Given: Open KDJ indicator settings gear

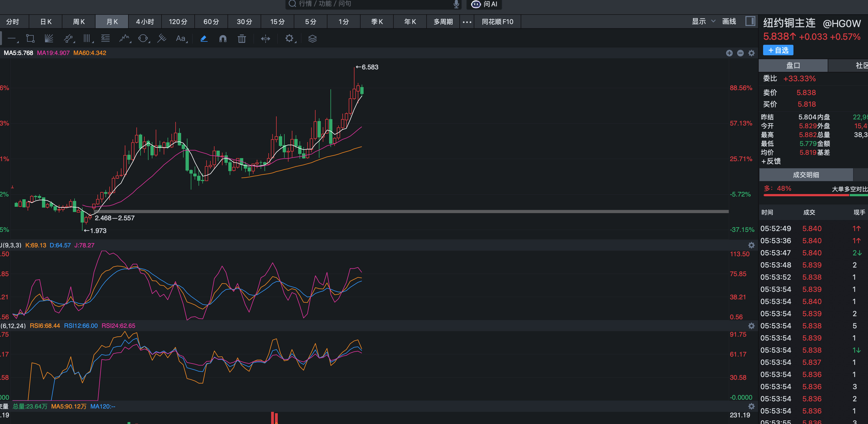Looking at the screenshot, I should 751,245.
